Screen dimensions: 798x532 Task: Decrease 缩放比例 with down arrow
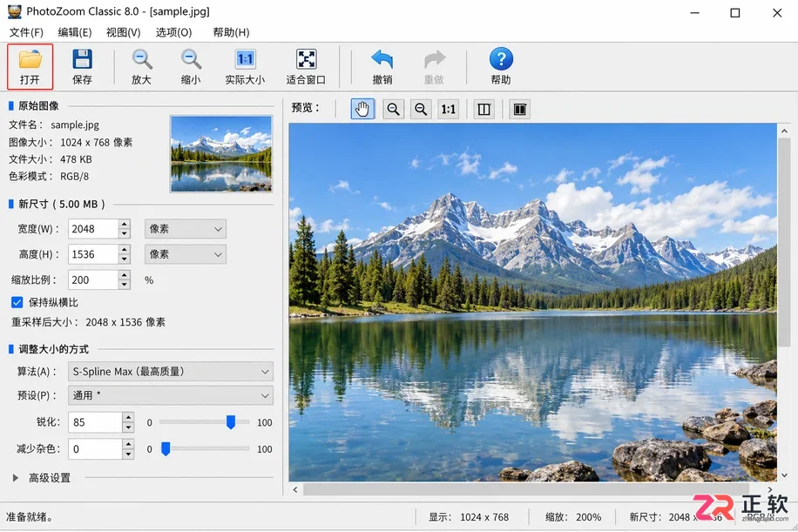point(125,285)
